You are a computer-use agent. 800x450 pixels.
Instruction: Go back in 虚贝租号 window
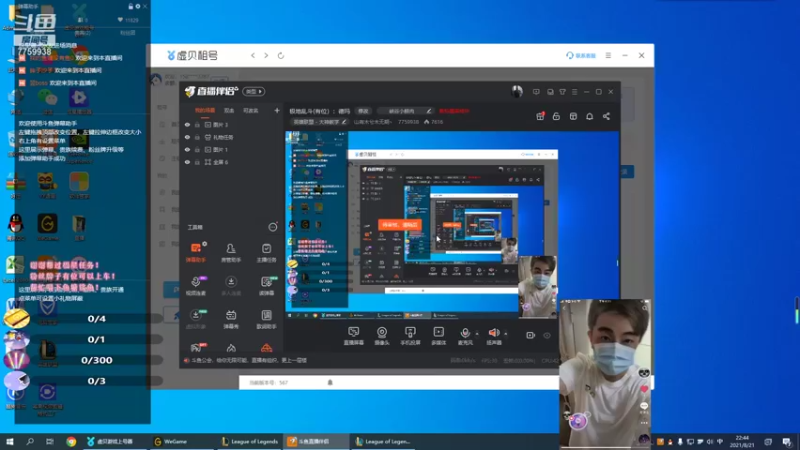253,55
